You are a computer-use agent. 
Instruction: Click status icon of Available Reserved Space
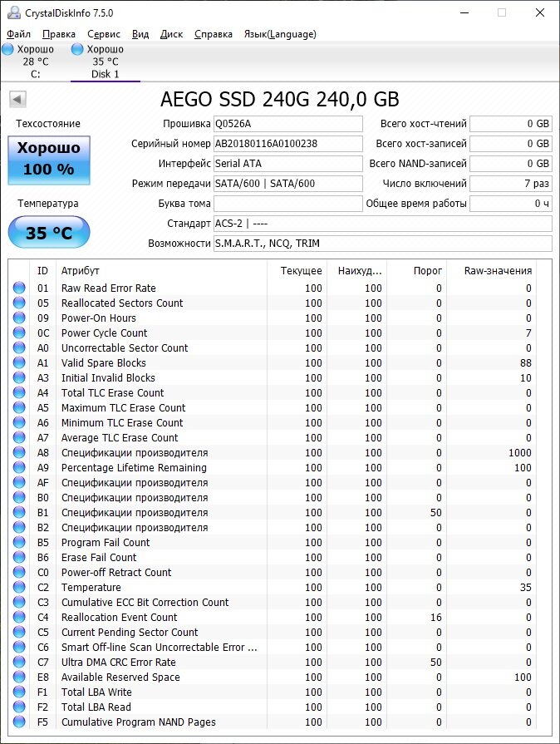point(19,677)
